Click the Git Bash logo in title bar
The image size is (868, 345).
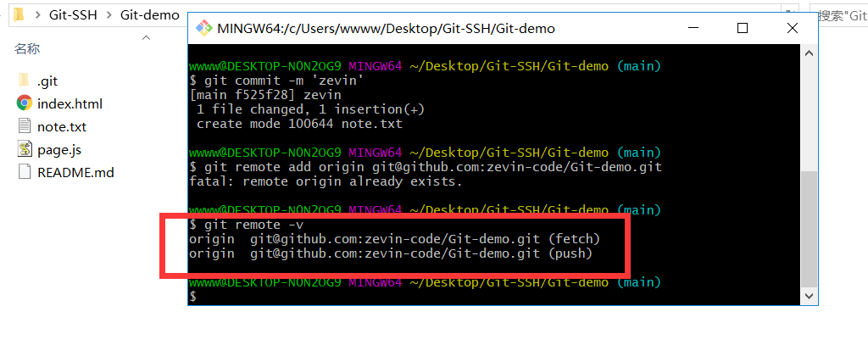pyautogui.click(x=203, y=28)
